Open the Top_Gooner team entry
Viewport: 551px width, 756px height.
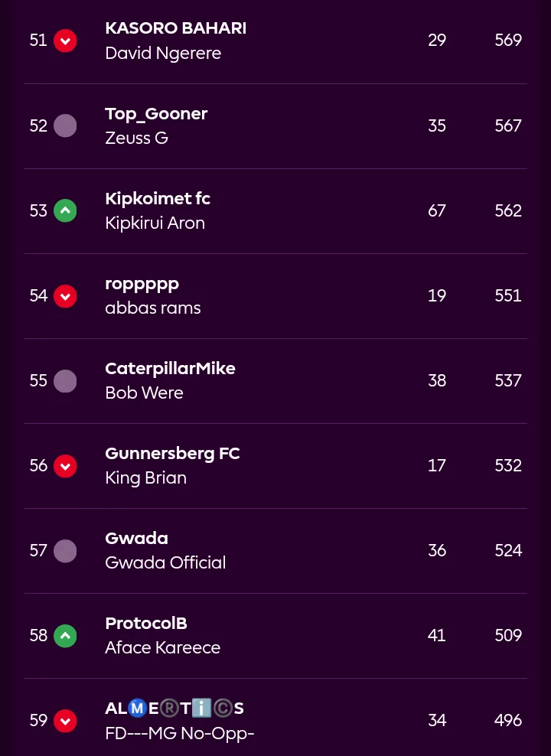[x=156, y=113]
